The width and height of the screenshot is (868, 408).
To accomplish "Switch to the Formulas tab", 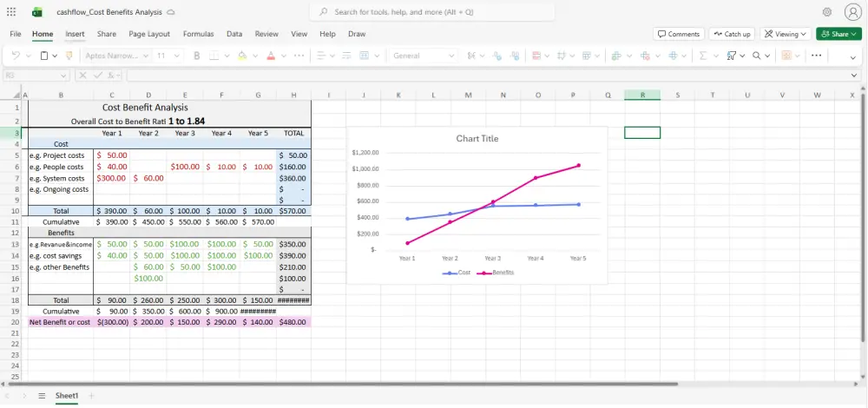I will pyautogui.click(x=198, y=34).
